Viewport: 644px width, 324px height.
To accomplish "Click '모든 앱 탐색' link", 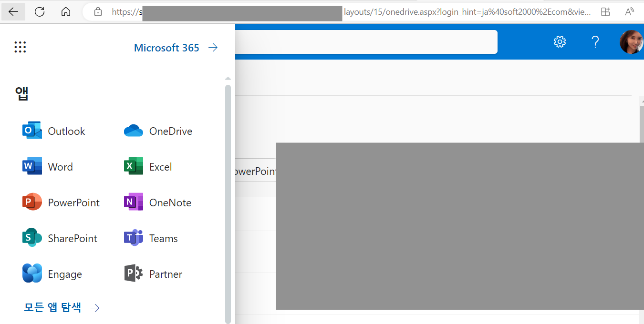I will [62, 308].
